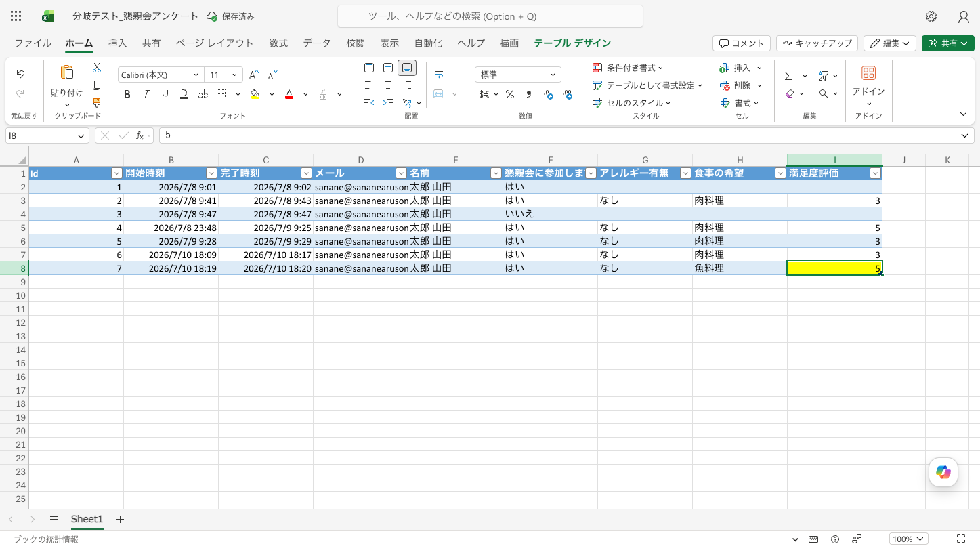Cut selection with the scissors icon
980x546 pixels.
pyautogui.click(x=97, y=68)
